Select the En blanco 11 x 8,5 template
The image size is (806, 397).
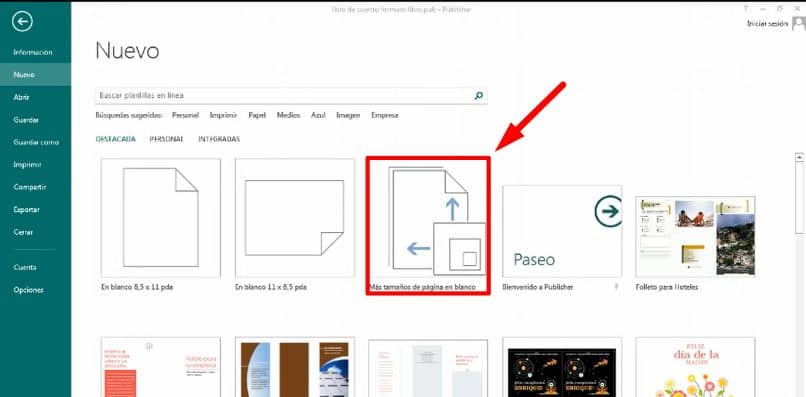point(295,218)
